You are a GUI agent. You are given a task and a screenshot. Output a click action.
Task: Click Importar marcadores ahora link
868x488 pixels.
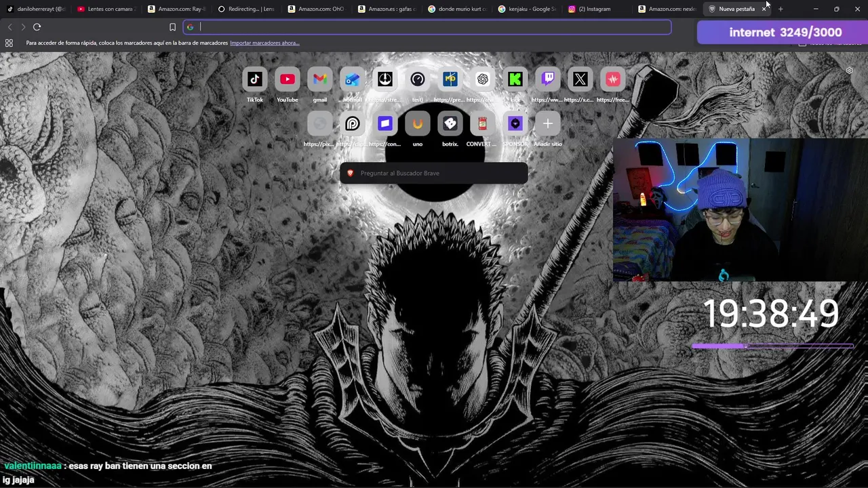pos(264,43)
